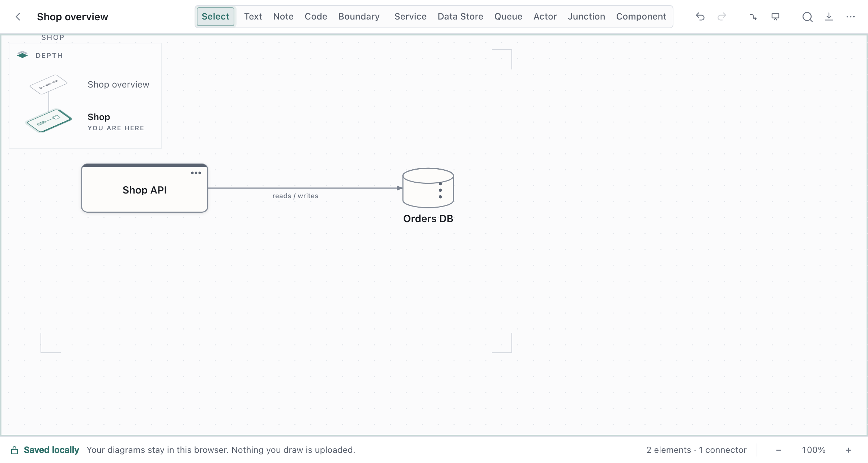Select the Shop API service node
Viewport: 868px width, 463px height.
pos(145,188)
